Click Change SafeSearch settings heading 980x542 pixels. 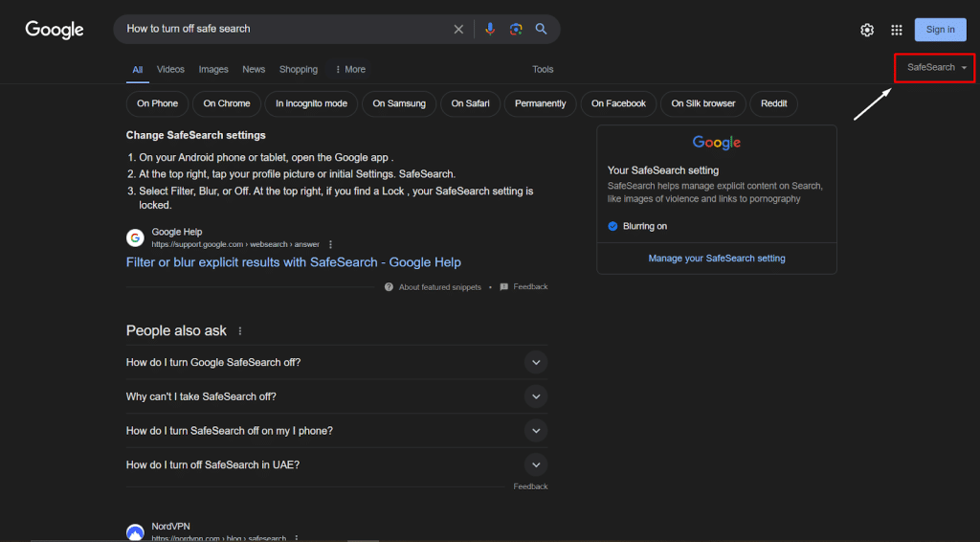pyautogui.click(x=195, y=136)
